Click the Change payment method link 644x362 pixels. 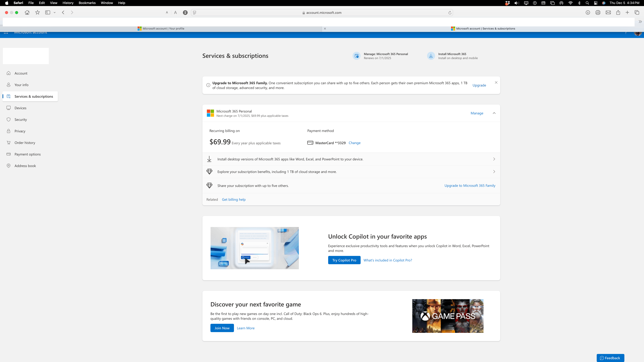point(354,143)
